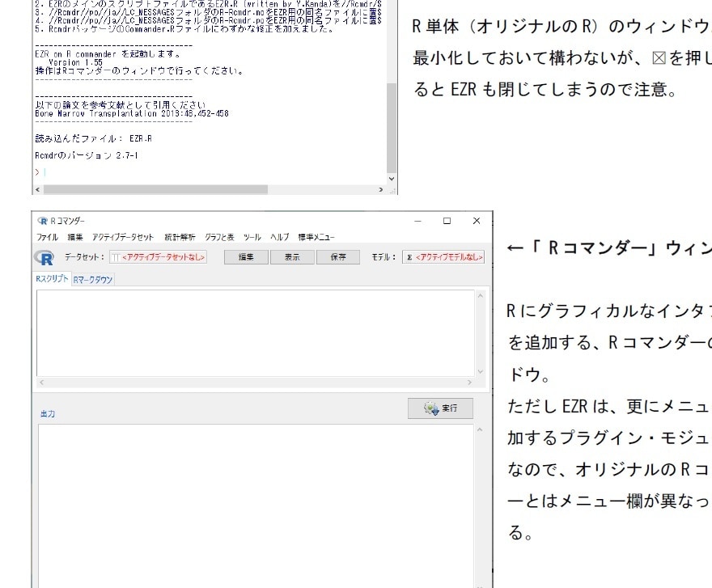
Task: Click the R console horizontal scrollbar thumb
Action: (x=155, y=189)
